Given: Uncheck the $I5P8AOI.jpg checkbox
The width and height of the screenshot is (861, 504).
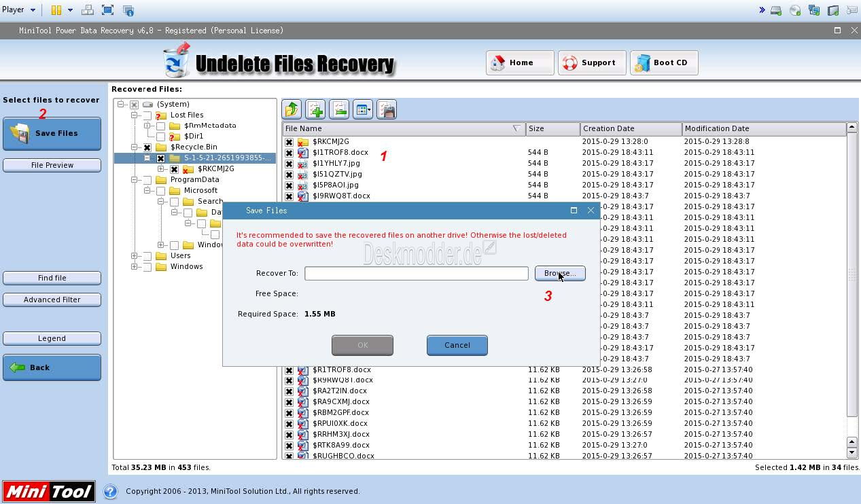Looking at the screenshot, I should tap(289, 185).
